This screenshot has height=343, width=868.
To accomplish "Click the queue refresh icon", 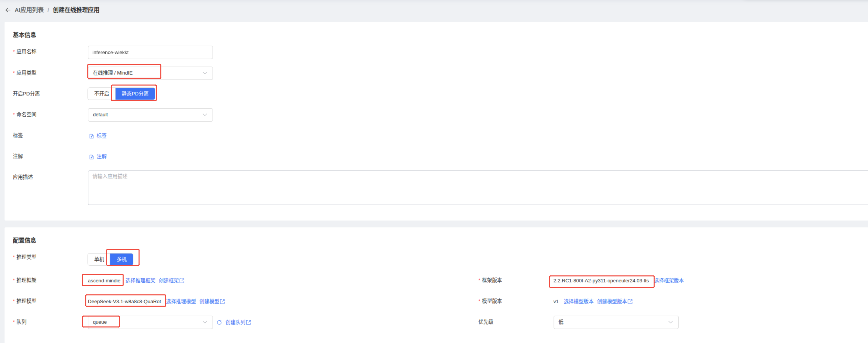I will 219,323.
